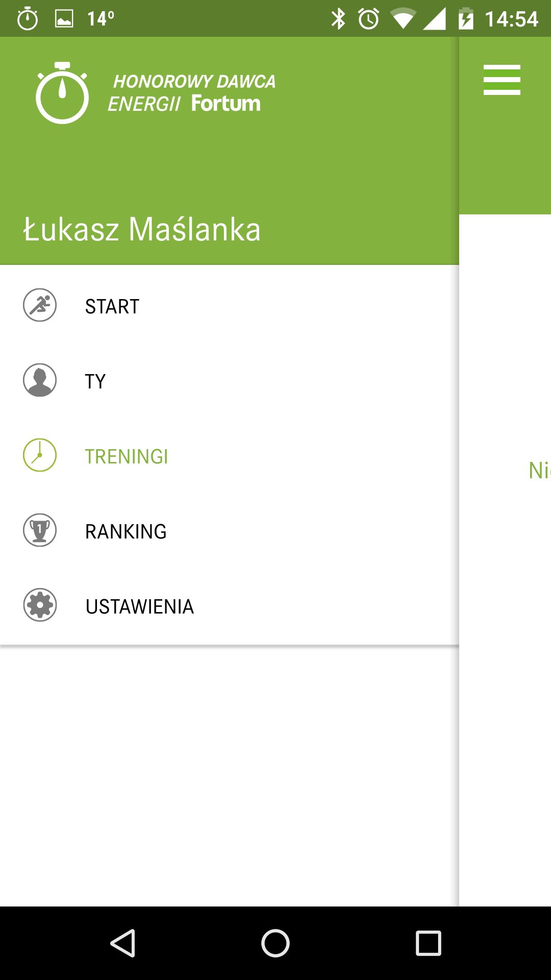This screenshot has width=551, height=980.
Task: Tap the trophy RANKING icon
Action: (40, 530)
